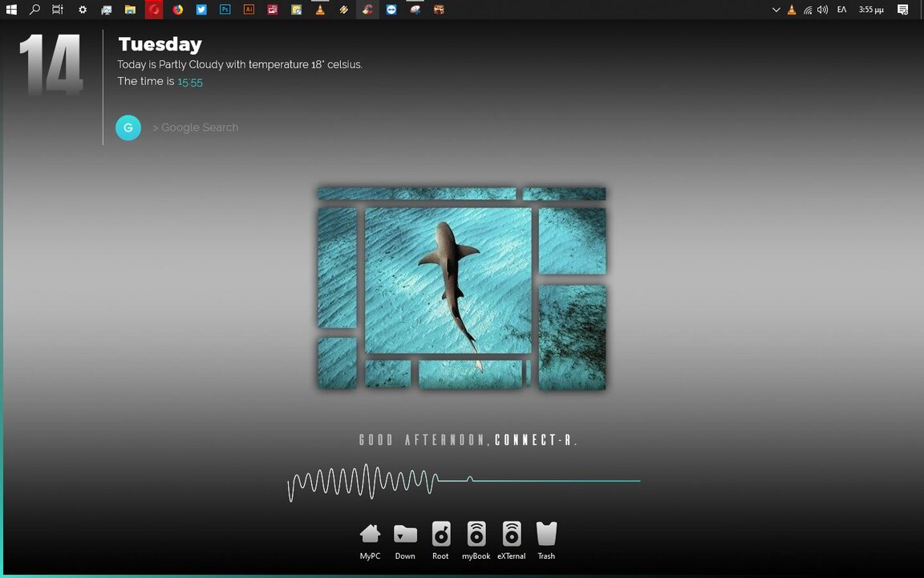Open TeamViewer from the taskbar
924x578 pixels.
(x=391, y=10)
